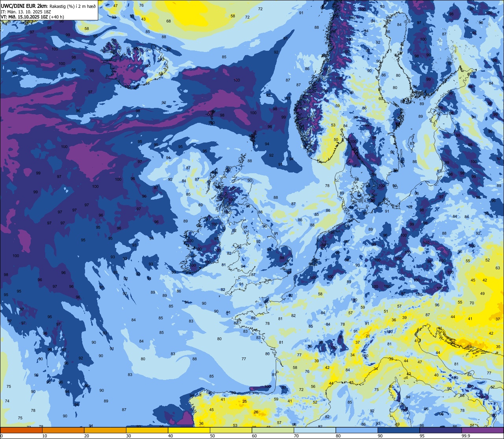Click the humidity value '23' on the map
Image resolution: width=504 pixels, height=439 pixels.
(x=469, y=346)
